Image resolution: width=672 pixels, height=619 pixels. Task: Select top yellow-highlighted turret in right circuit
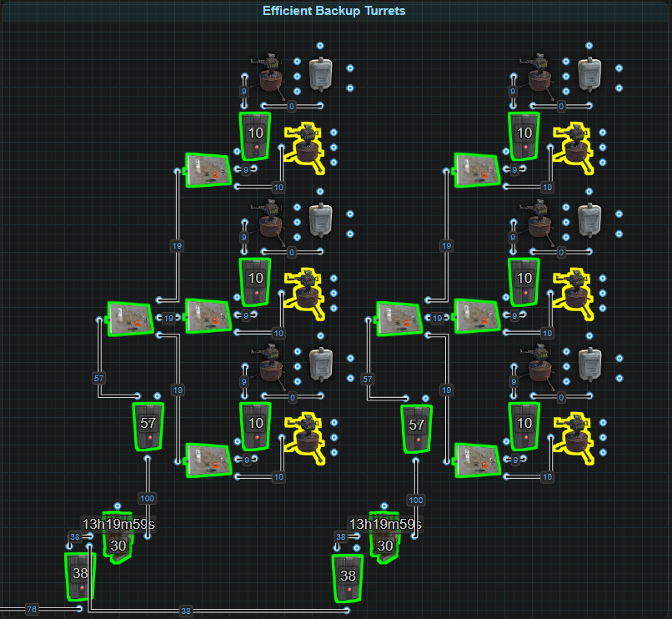[574, 148]
